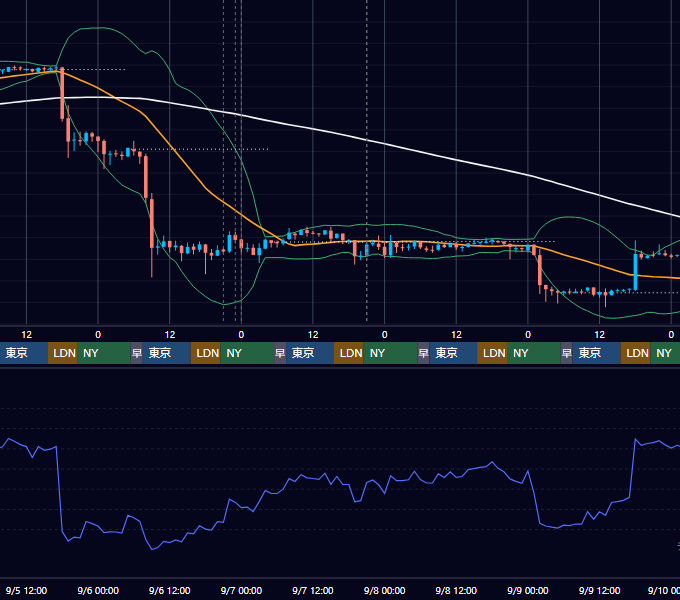Click the 早 early-session block on 9/7 morning
680x600 pixels.
(x=280, y=353)
